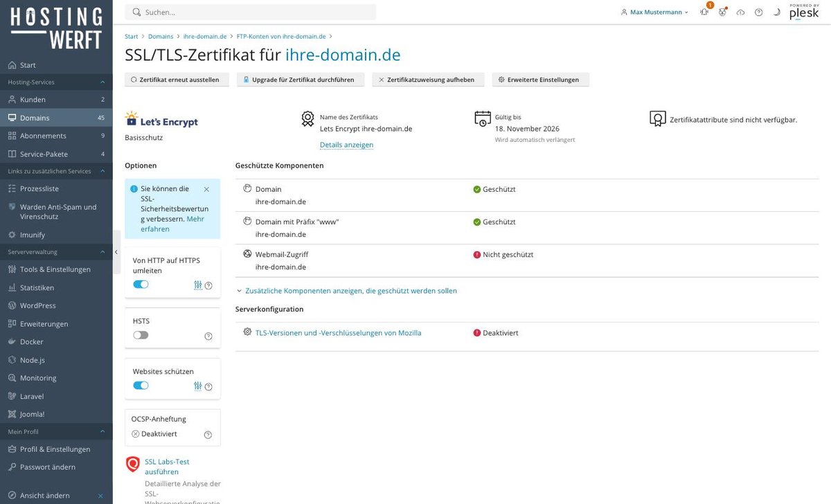Toggle Von HTTP auf HTTPS umleiten switch
The width and height of the screenshot is (831, 504).
[141, 285]
